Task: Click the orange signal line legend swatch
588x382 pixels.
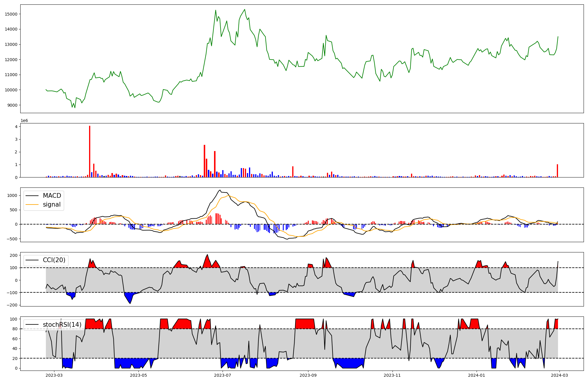Action: click(32, 205)
